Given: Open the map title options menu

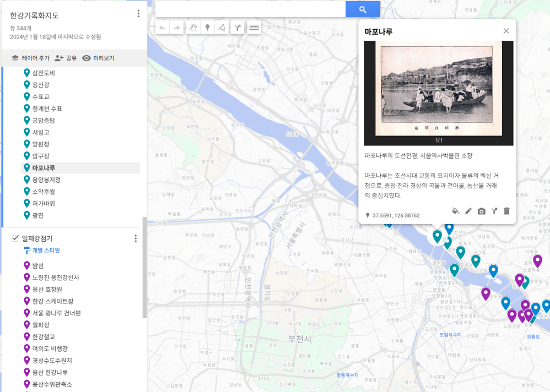Looking at the screenshot, I should tap(138, 14).
